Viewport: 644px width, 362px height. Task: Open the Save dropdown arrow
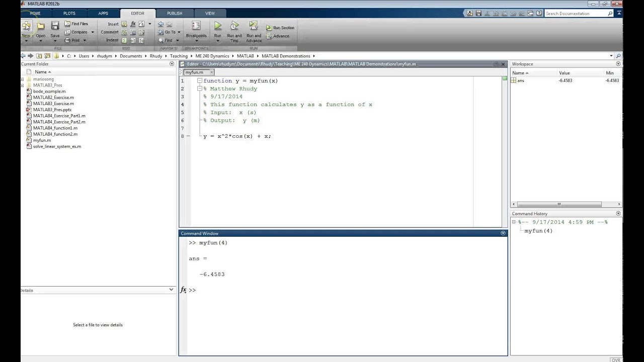(x=55, y=41)
